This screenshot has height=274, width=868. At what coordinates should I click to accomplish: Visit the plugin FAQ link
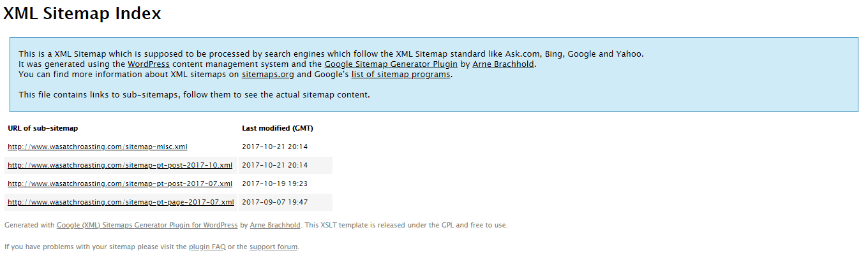(207, 247)
